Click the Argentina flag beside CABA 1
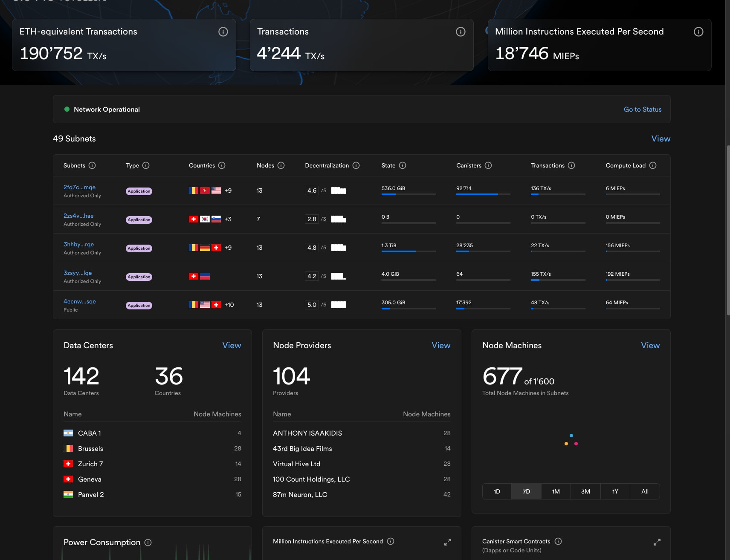Image resolution: width=730 pixels, height=560 pixels. coord(68,433)
